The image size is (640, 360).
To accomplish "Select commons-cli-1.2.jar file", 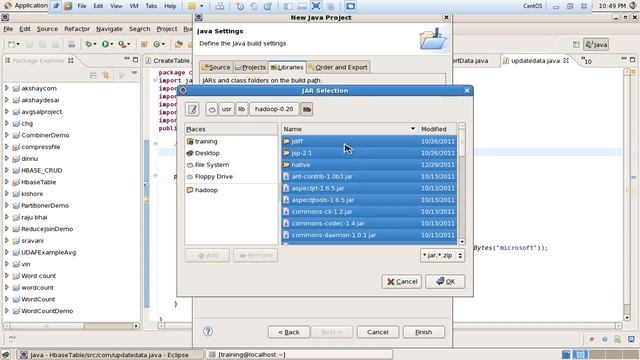I will (369, 212).
